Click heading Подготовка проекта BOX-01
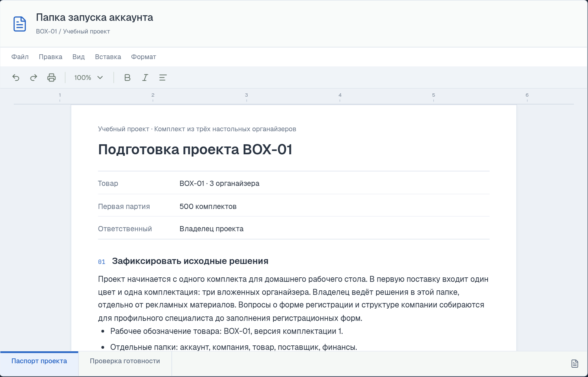This screenshot has width=588, height=377. [195, 149]
